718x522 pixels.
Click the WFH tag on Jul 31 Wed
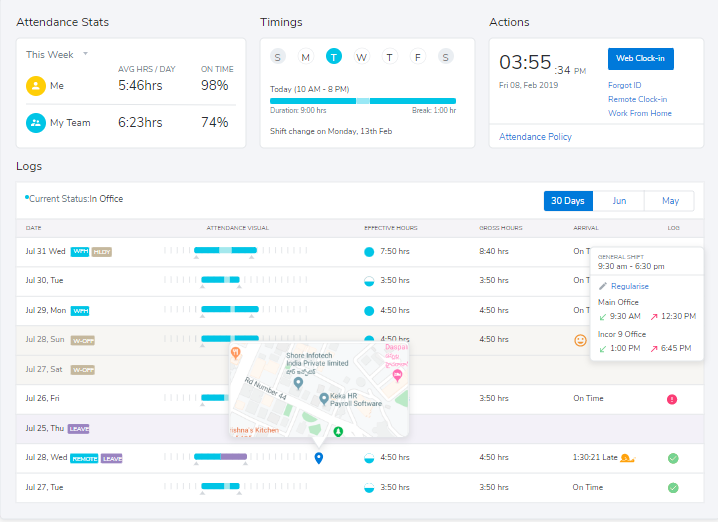80,252
